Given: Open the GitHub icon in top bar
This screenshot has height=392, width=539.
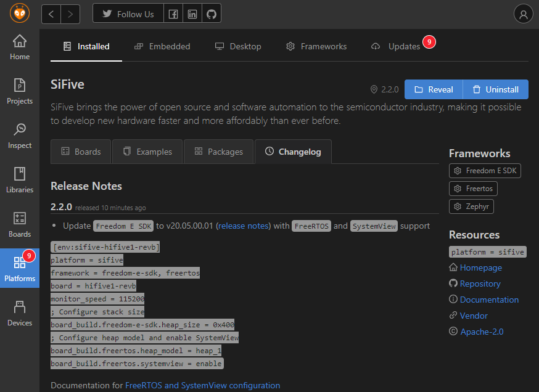Looking at the screenshot, I should tap(212, 14).
